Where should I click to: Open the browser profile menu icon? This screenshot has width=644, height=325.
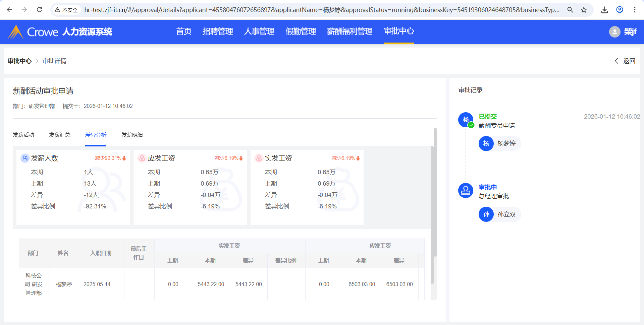(620, 10)
